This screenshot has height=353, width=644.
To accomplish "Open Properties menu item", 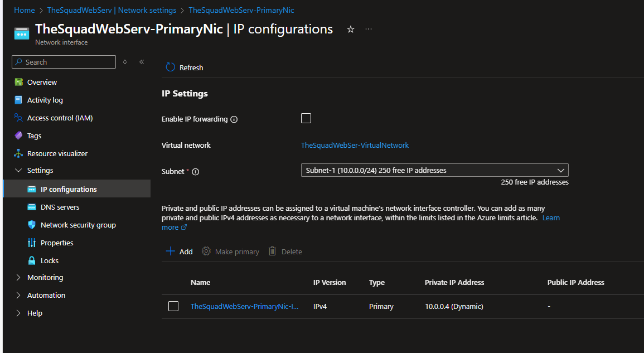I will (x=57, y=243).
